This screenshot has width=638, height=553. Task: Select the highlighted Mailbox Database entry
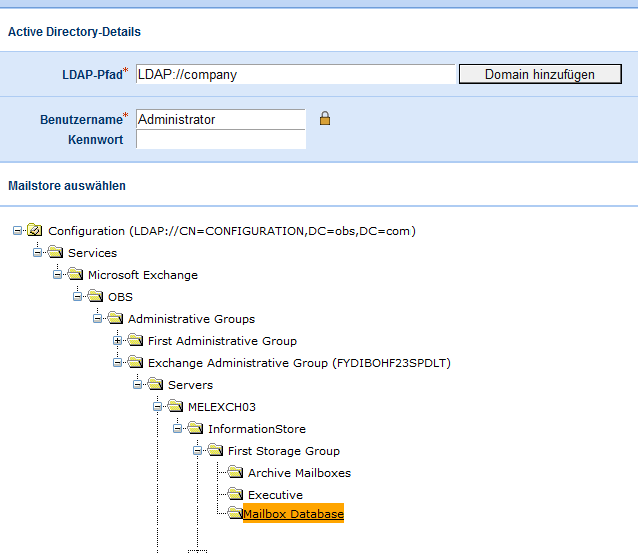294,514
